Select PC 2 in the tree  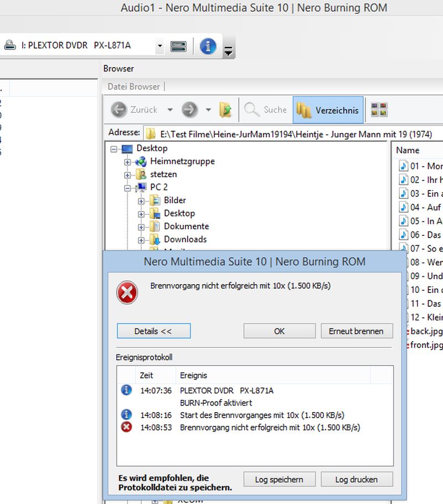(159, 187)
